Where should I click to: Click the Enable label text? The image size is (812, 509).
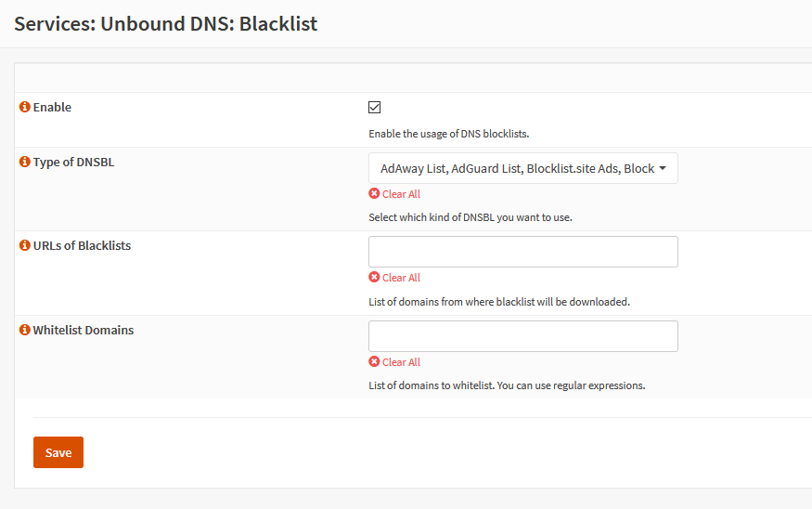tap(52, 108)
